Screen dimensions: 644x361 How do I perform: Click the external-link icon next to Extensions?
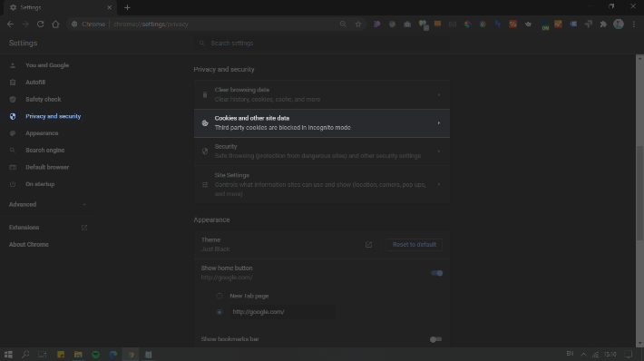pos(84,228)
